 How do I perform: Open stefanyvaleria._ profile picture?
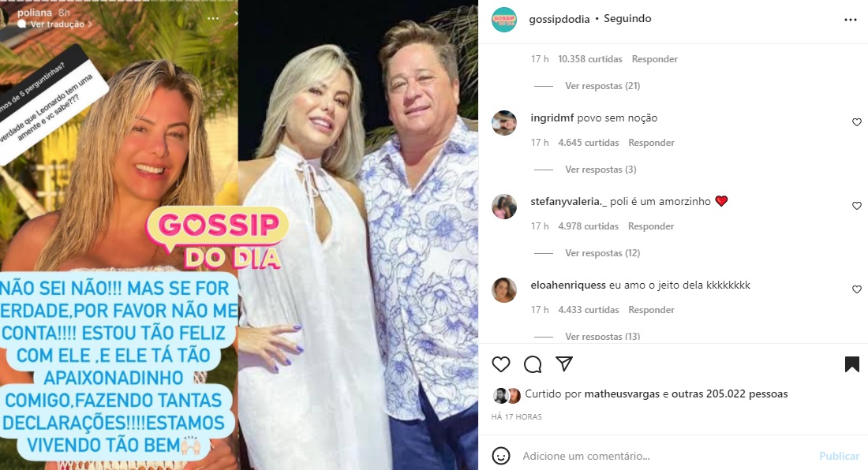click(504, 207)
